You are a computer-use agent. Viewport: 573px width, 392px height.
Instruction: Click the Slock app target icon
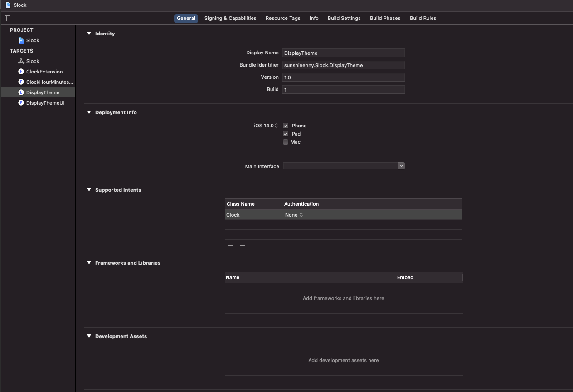pyautogui.click(x=21, y=61)
